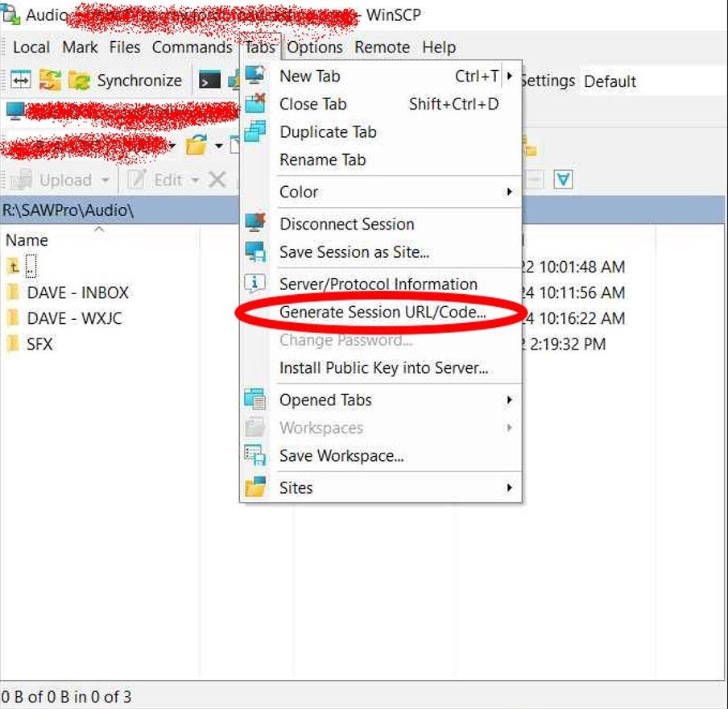Click the Disconnect Session monitor icon
This screenshot has width=728, height=709.
pos(255,222)
